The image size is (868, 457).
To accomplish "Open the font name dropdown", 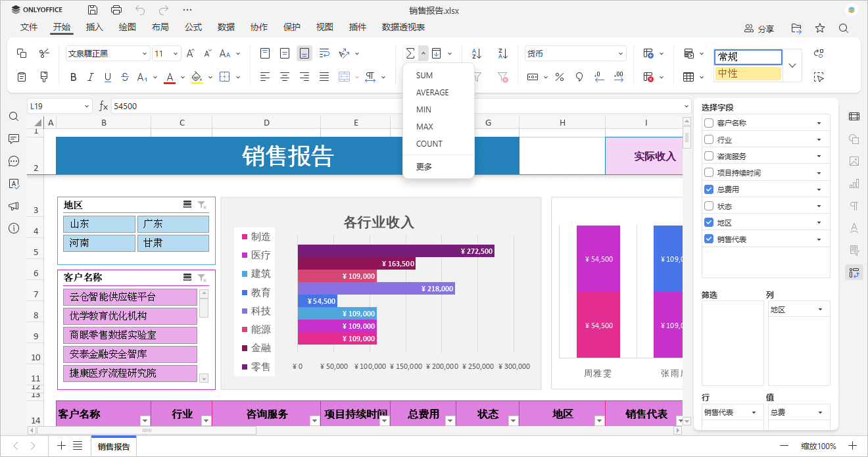I will [x=145, y=54].
